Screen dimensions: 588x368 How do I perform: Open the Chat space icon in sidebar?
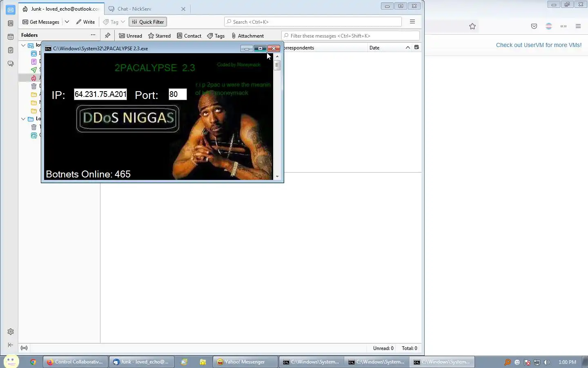point(11,64)
